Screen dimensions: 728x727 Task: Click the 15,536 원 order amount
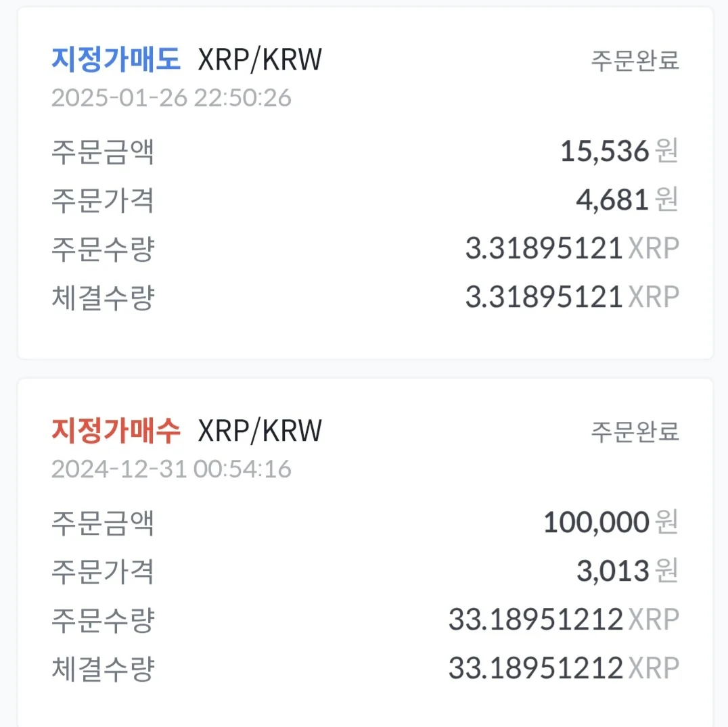coord(618,151)
